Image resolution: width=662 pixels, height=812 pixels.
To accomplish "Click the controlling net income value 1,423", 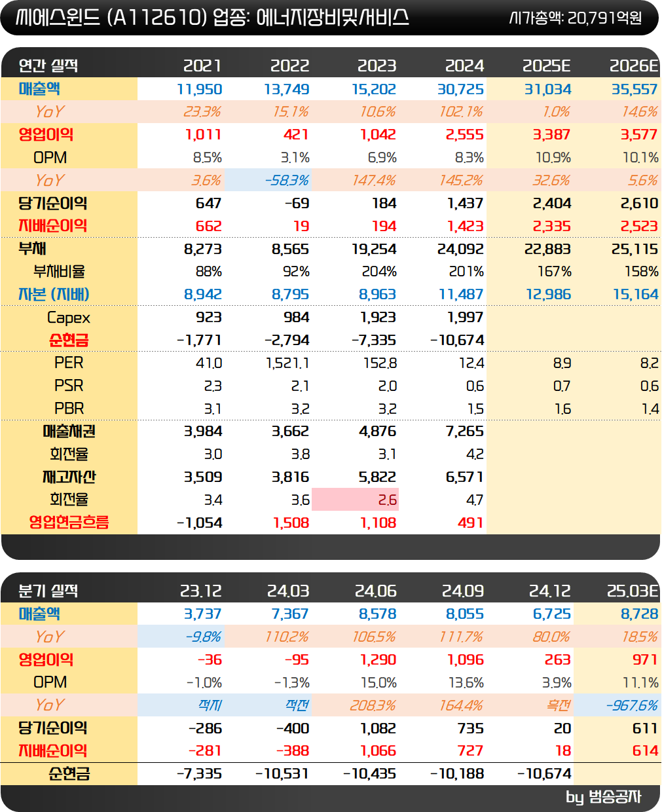I will click(x=465, y=226).
